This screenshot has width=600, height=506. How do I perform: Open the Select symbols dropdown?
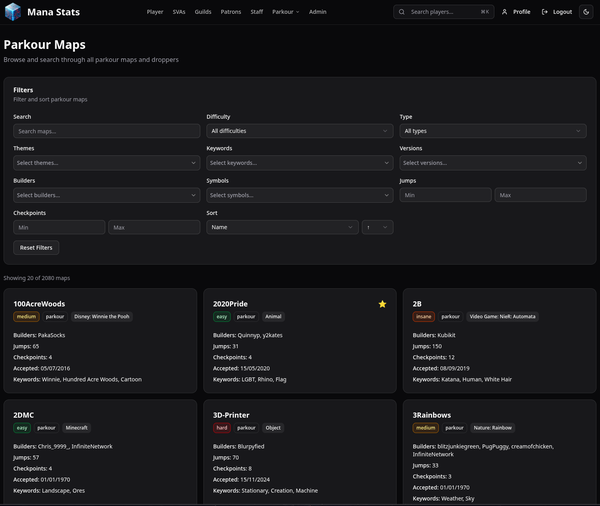300,195
